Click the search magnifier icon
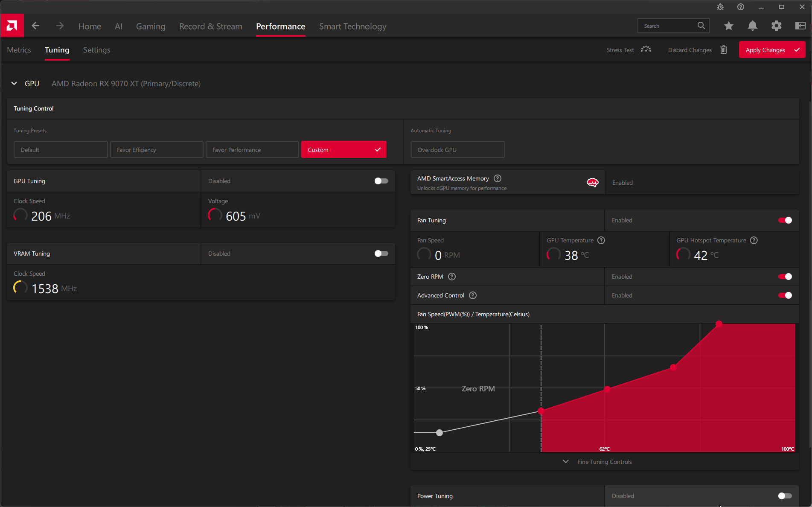 pyautogui.click(x=701, y=26)
